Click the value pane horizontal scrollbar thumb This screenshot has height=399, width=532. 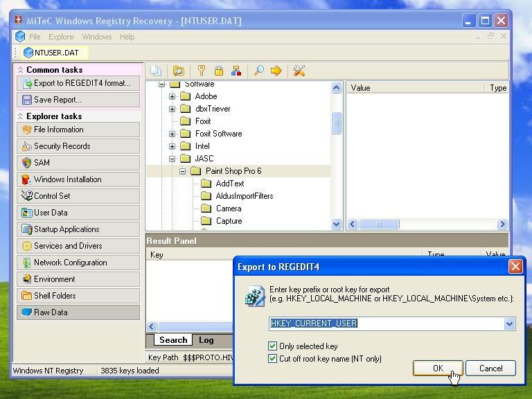tap(379, 224)
